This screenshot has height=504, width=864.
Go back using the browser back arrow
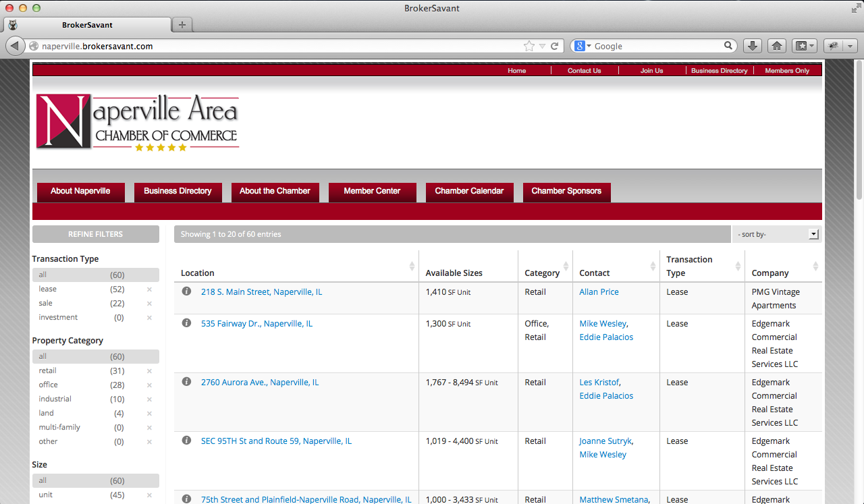pos(15,46)
